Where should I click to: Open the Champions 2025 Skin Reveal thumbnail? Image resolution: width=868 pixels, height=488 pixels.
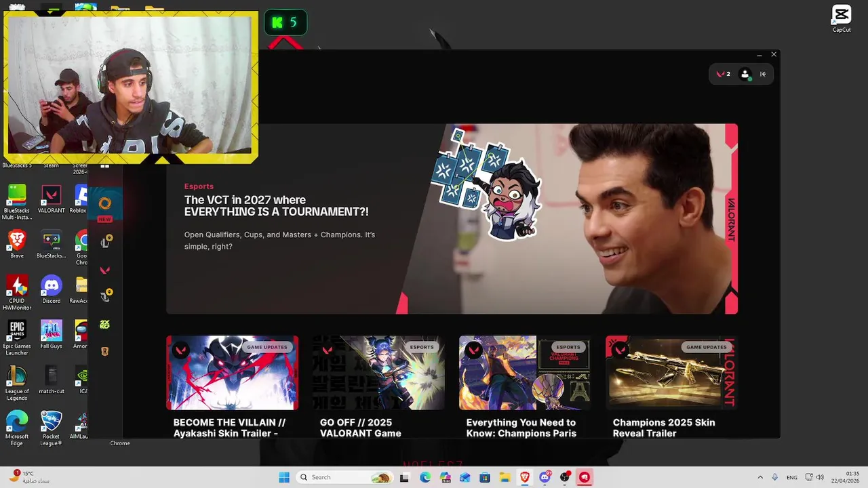pyautogui.click(x=671, y=373)
